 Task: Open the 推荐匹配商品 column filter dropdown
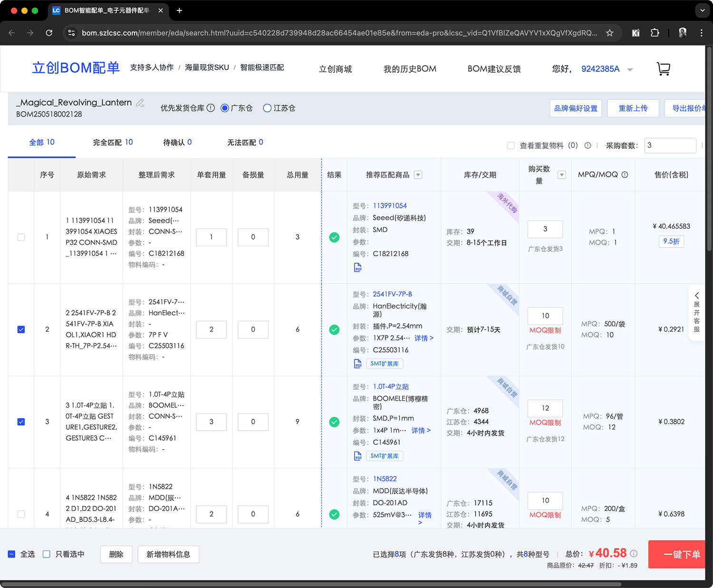click(x=418, y=175)
